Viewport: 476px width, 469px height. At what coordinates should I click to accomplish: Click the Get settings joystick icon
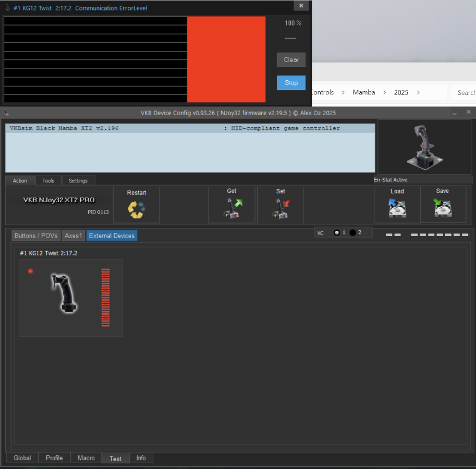pyautogui.click(x=233, y=208)
